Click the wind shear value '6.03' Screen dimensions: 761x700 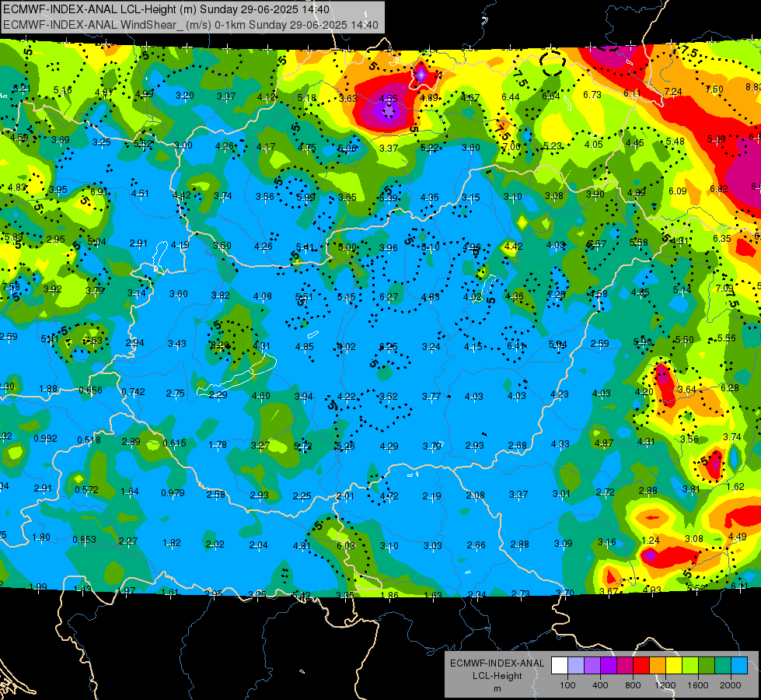click(346, 546)
